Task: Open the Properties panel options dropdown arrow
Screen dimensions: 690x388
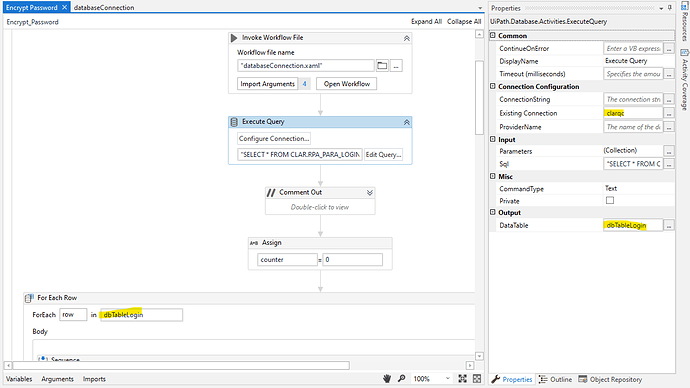Action: click(x=661, y=8)
